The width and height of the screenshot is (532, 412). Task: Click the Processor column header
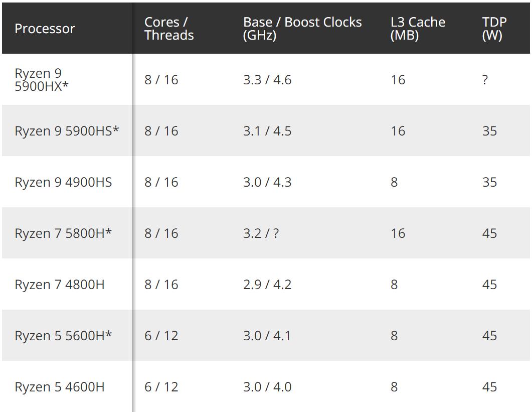[x=45, y=29]
